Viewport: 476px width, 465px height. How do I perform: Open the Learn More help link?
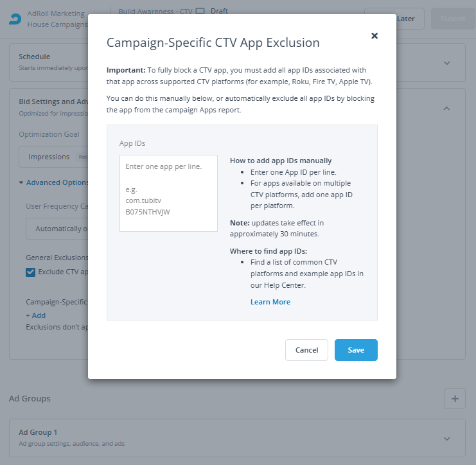270,302
